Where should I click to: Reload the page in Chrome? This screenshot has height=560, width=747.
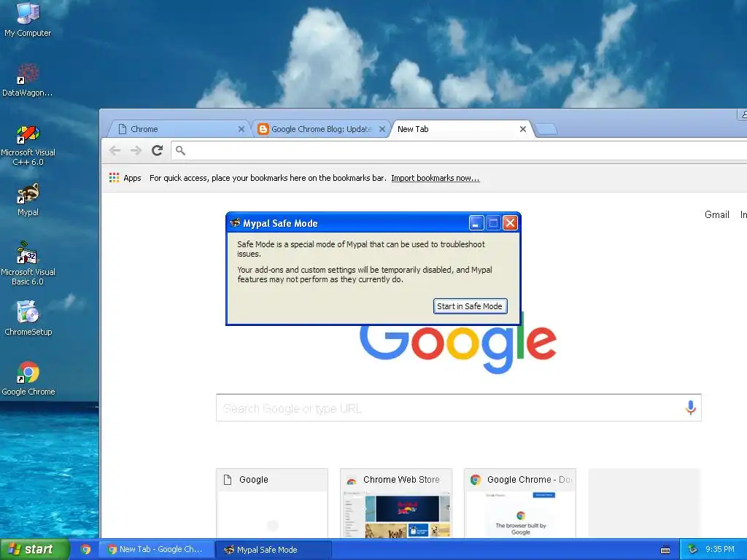point(158,151)
